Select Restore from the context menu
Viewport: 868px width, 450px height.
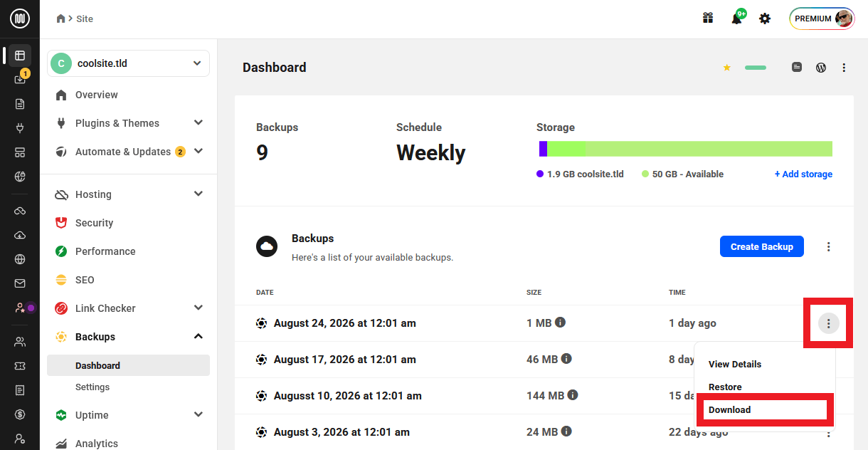pos(725,387)
